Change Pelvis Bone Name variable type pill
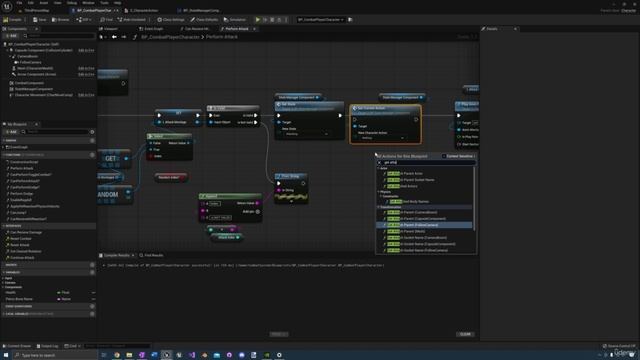The image size is (640, 360). click(x=64, y=299)
